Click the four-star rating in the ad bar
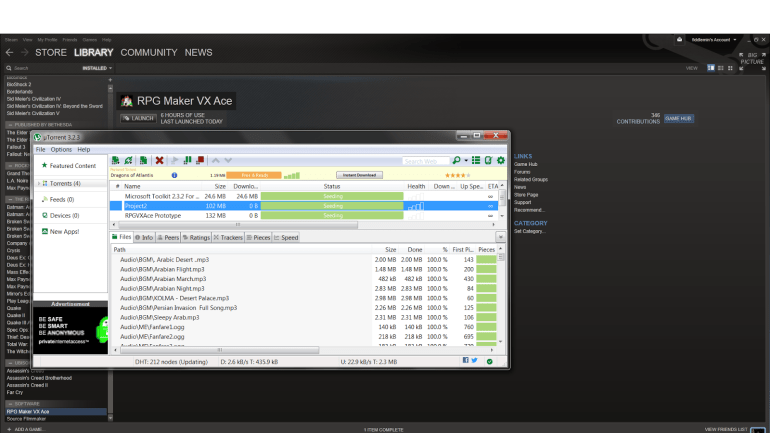The width and height of the screenshot is (770, 433). pyautogui.click(x=456, y=175)
